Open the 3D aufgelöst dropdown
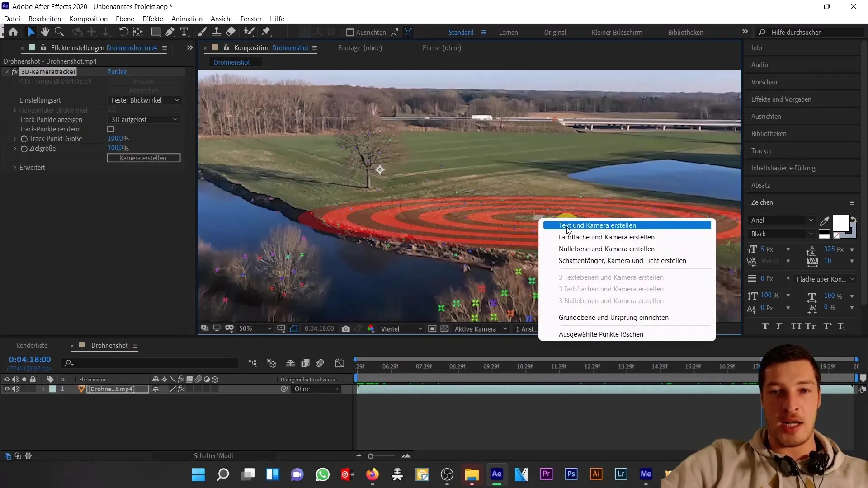 (144, 120)
